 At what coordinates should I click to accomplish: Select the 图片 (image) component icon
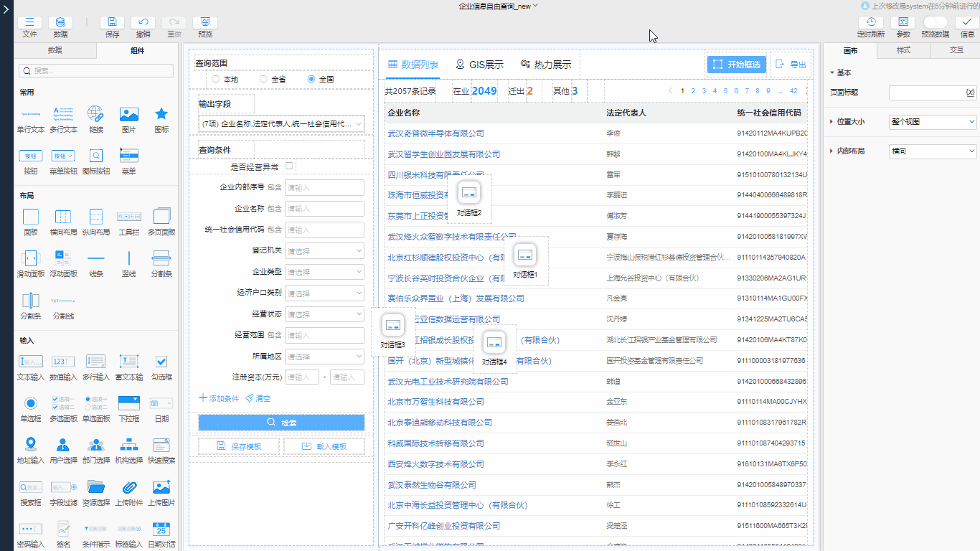pyautogui.click(x=128, y=113)
